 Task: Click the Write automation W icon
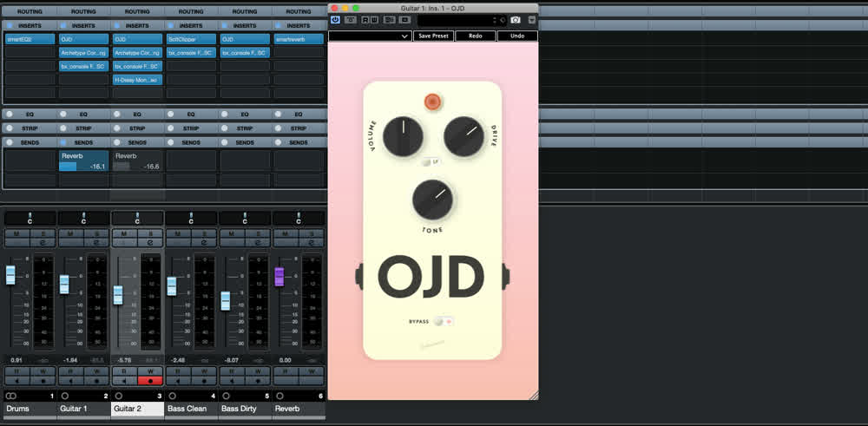coord(373,20)
